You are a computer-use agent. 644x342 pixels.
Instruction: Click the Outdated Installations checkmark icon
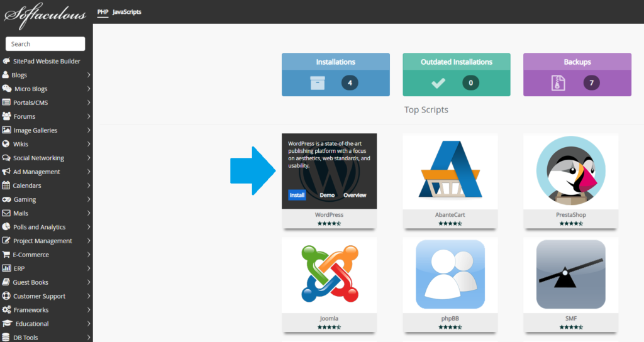pos(438,83)
